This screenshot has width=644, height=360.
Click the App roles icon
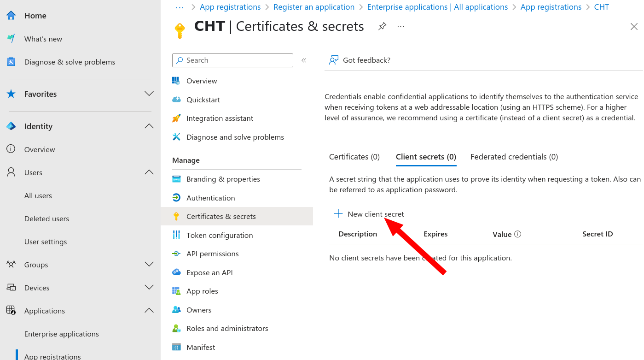pos(176,291)
